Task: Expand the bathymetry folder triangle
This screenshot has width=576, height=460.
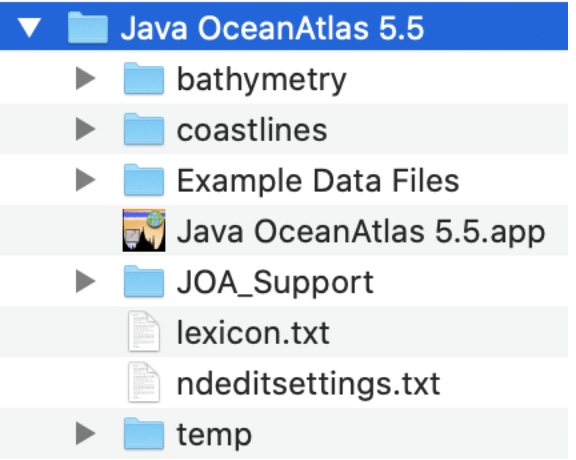Action: tap(86, 79)
